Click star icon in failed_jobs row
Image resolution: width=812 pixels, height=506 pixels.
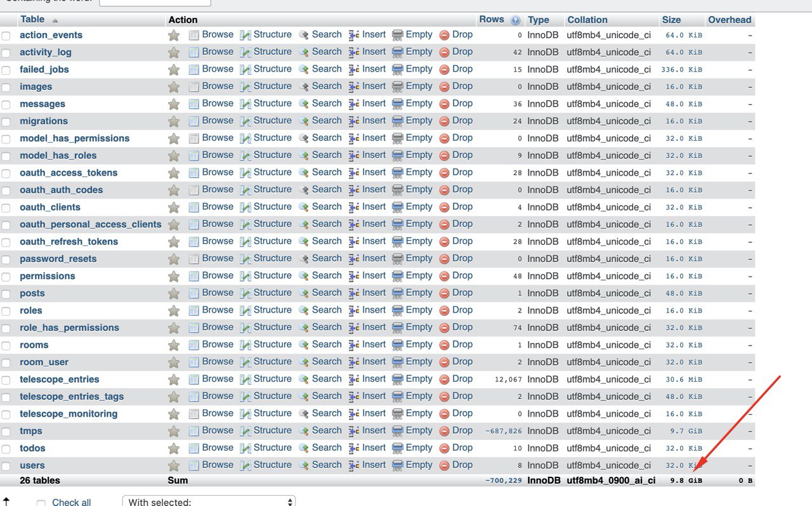tap(174, 70)
